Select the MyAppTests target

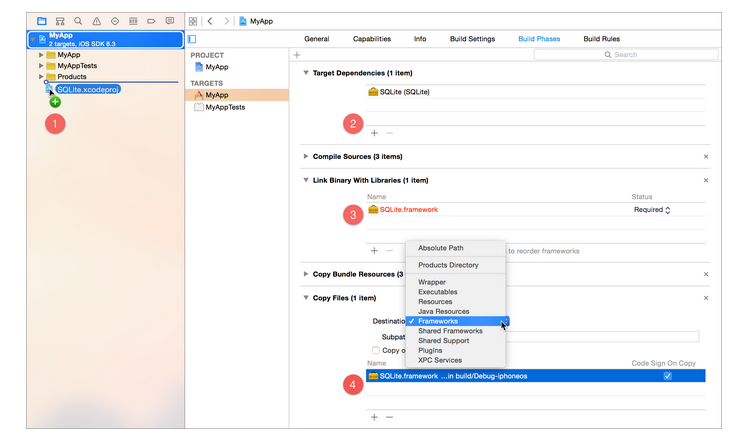237,107
